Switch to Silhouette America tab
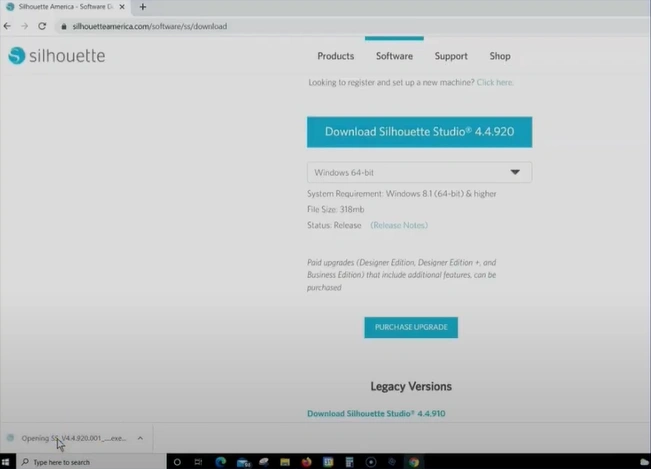 coord(66,7)
